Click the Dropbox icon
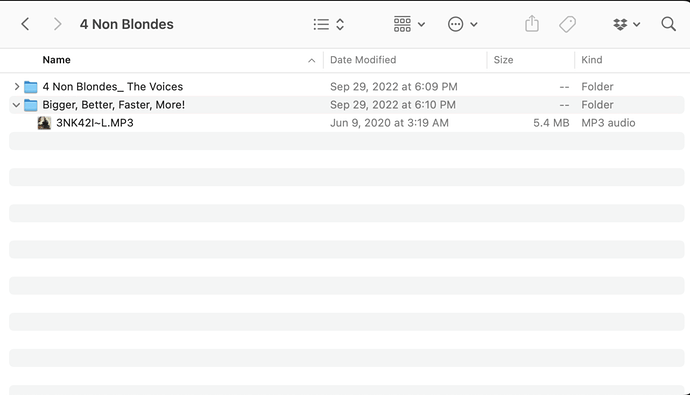 tap(620, 24)
